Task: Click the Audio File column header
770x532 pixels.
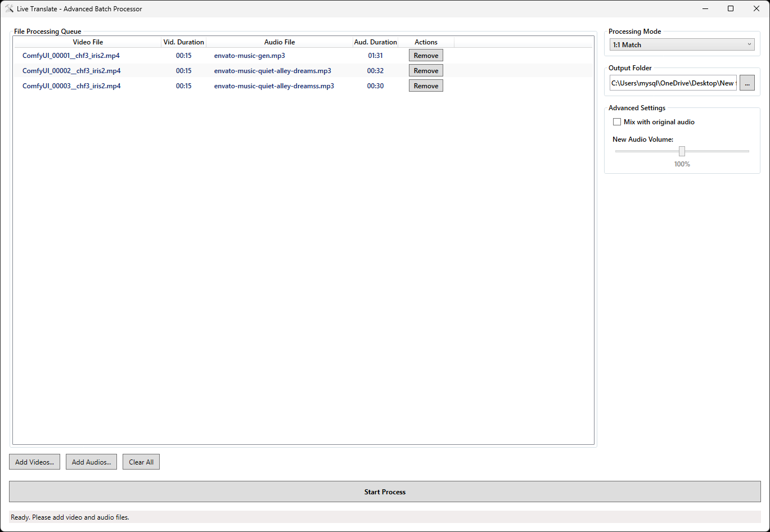Action: (x=280, y=42)
